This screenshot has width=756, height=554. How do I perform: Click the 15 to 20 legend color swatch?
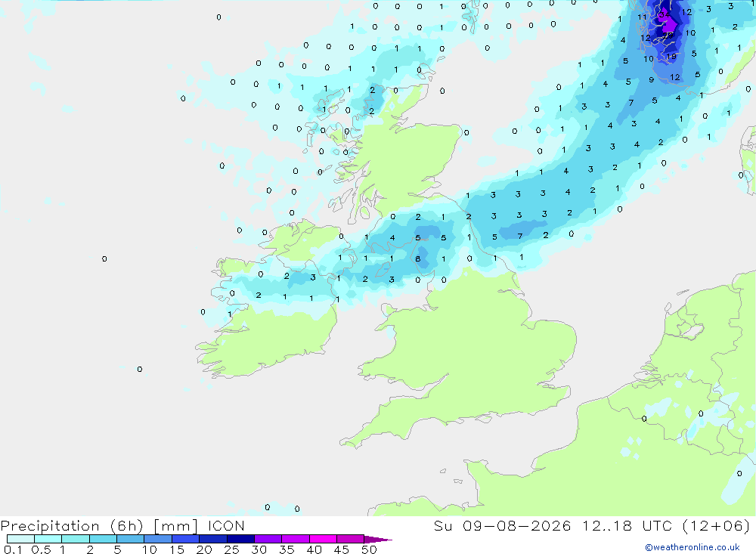pos(185,539)
